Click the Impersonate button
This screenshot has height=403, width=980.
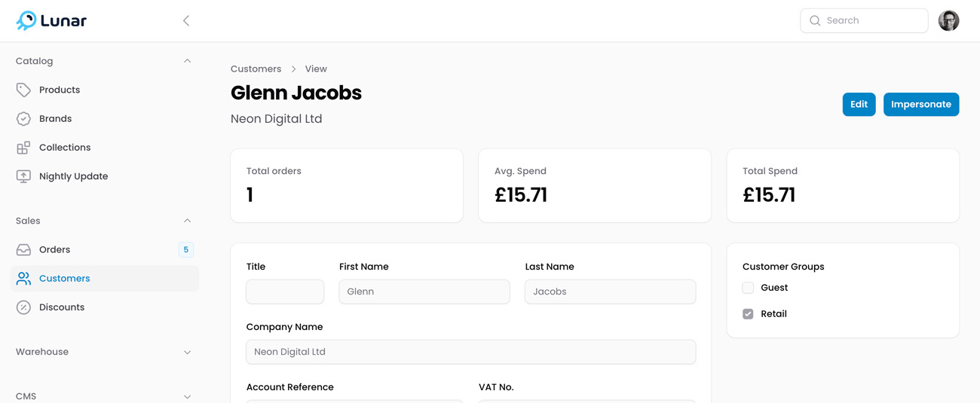[921, 105]
